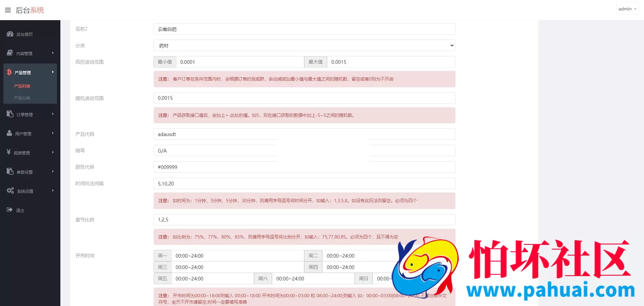Open 产品分类 in the sidebar

point(22,98)
